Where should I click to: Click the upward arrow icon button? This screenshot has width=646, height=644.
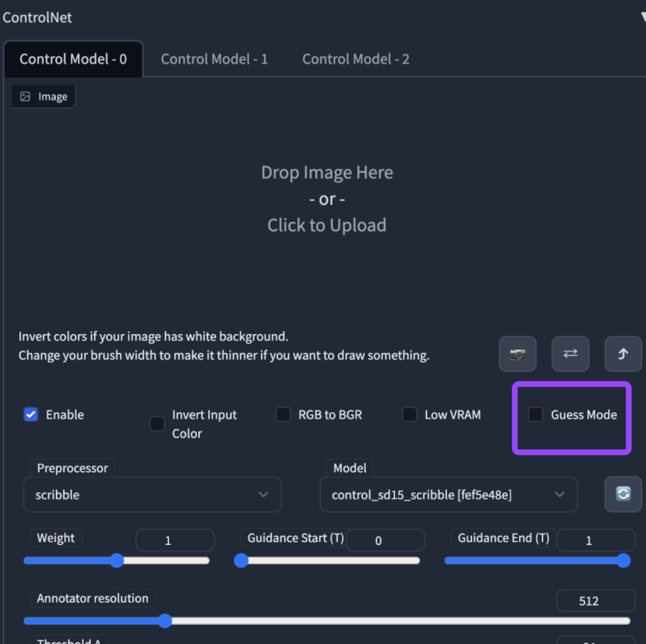(x=623, y=354)
